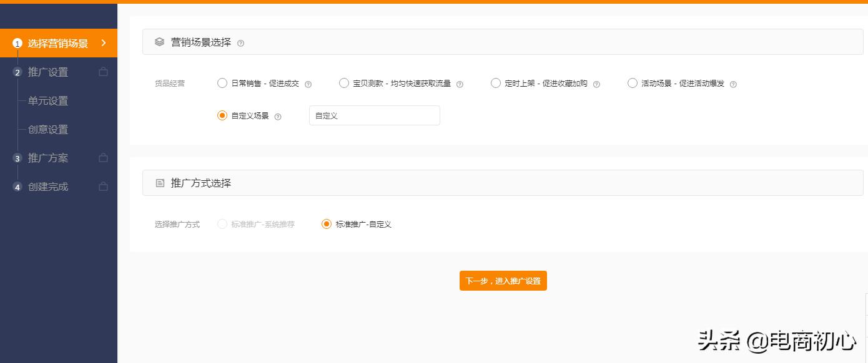Click the 下一步，进入推广设置 button
868x363 pixels.
[503, 281]
